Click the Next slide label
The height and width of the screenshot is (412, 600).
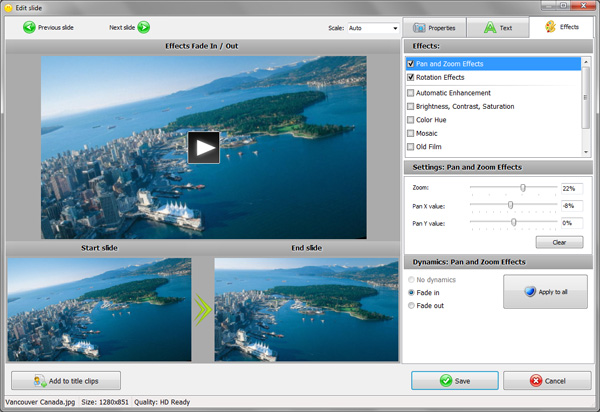[x=122, y=28]
